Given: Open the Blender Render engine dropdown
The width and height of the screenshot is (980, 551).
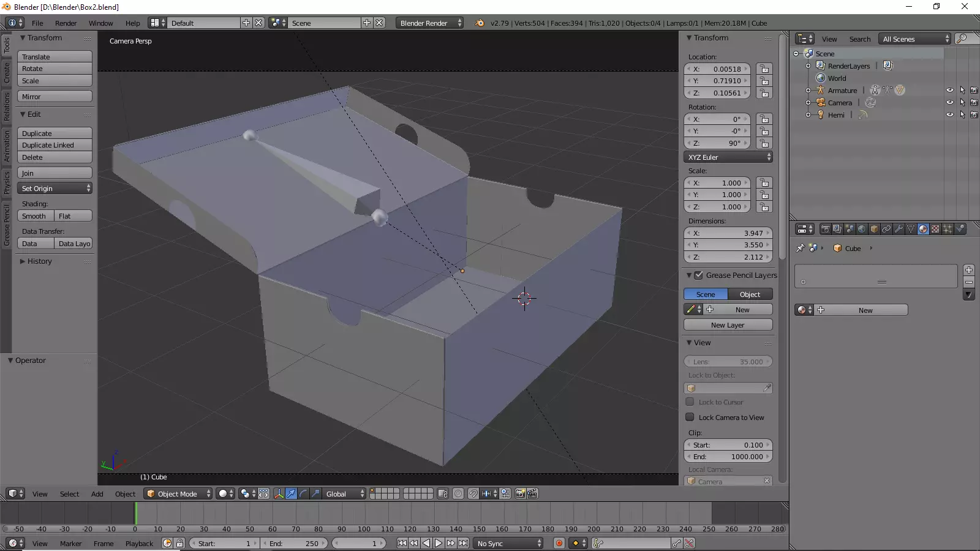Looking at the screenshot, I should pos(429,23).
